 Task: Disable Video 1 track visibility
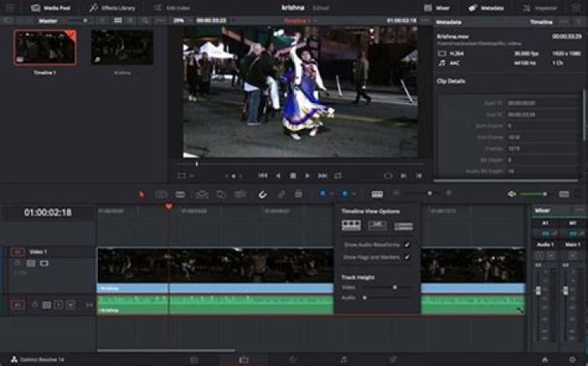(44, 263)
